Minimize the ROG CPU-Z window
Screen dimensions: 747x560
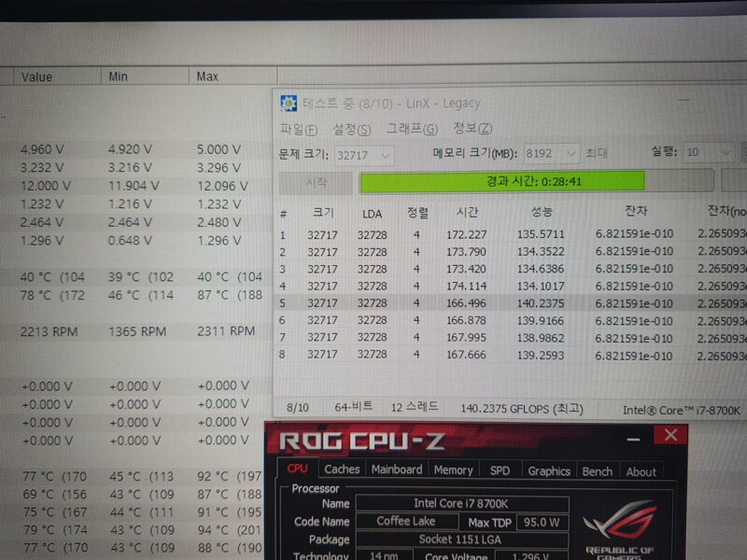(x=633, y=439)
